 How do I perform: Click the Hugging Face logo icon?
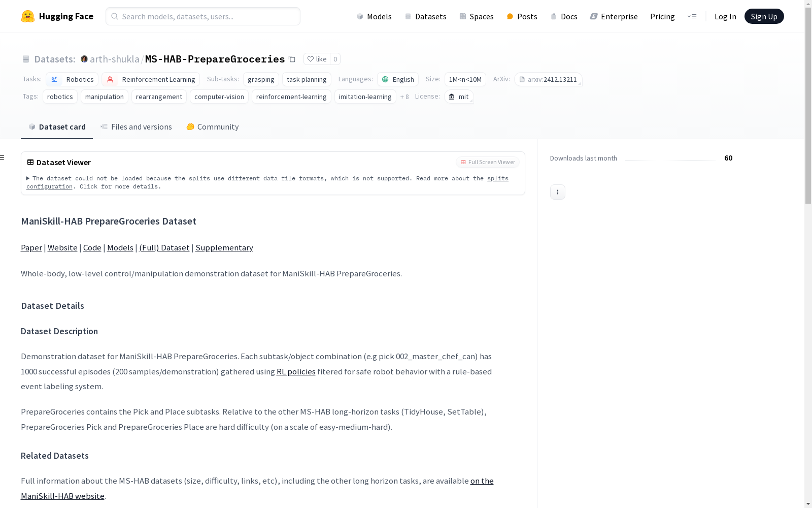28,16
